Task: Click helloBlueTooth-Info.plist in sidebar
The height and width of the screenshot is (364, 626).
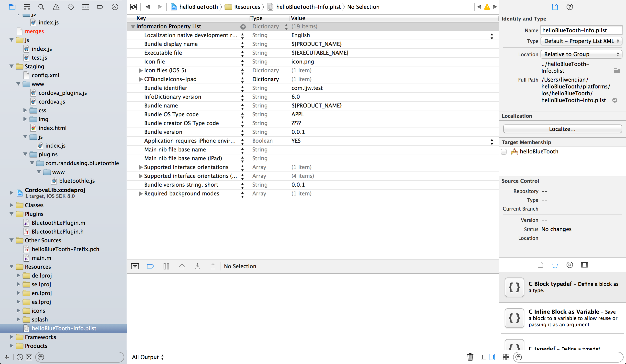Action: coord(64,328)
